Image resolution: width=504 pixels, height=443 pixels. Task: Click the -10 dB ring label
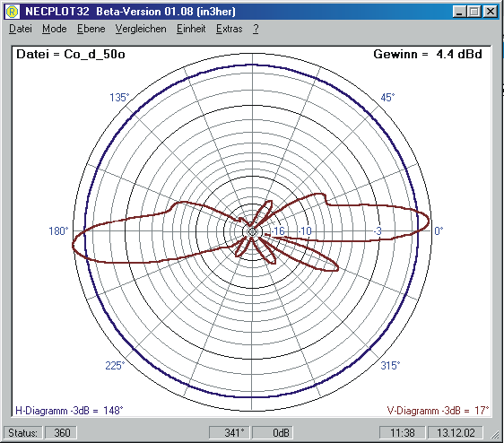click(x=304, y=231)
